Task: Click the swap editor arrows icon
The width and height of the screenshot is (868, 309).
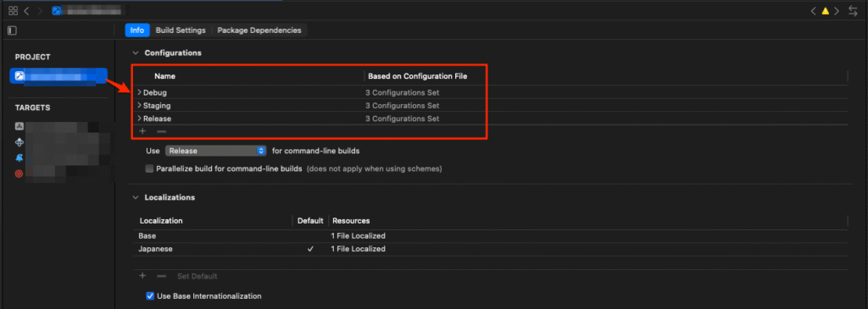Action: coord(853,11)
